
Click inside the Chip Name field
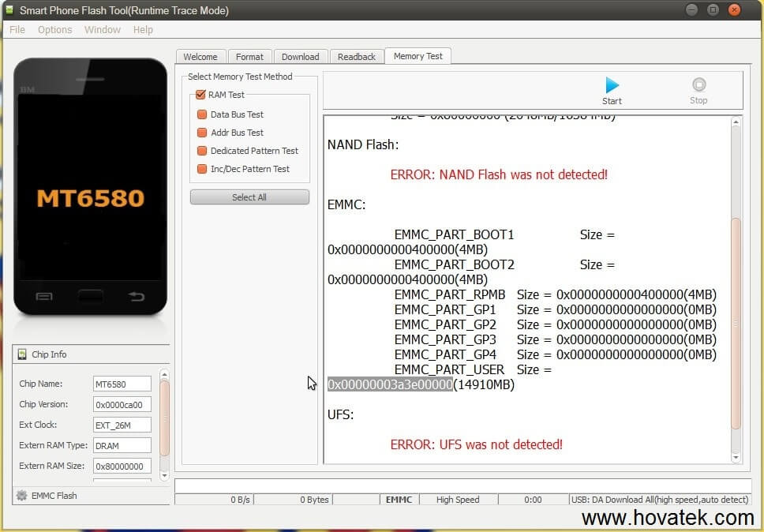coord(122,384)
